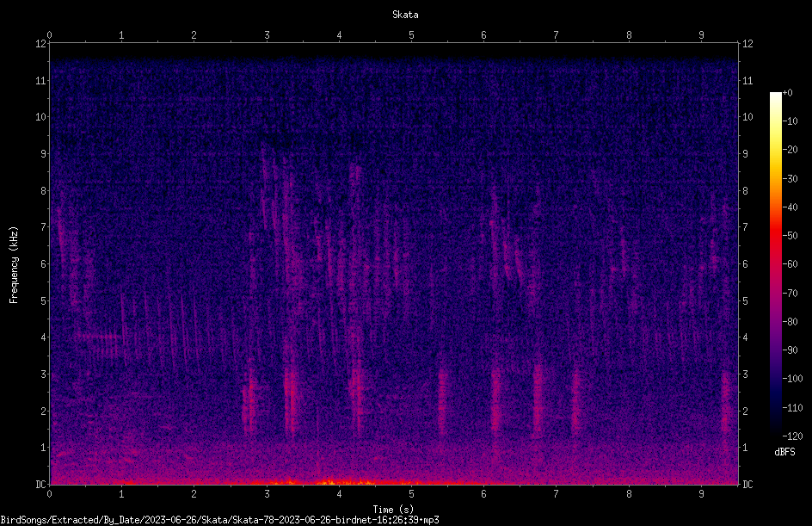Viewport: 812px width, 526px height.
Task: Click the "-60" color scale label
Action: [x=790, y=264]
